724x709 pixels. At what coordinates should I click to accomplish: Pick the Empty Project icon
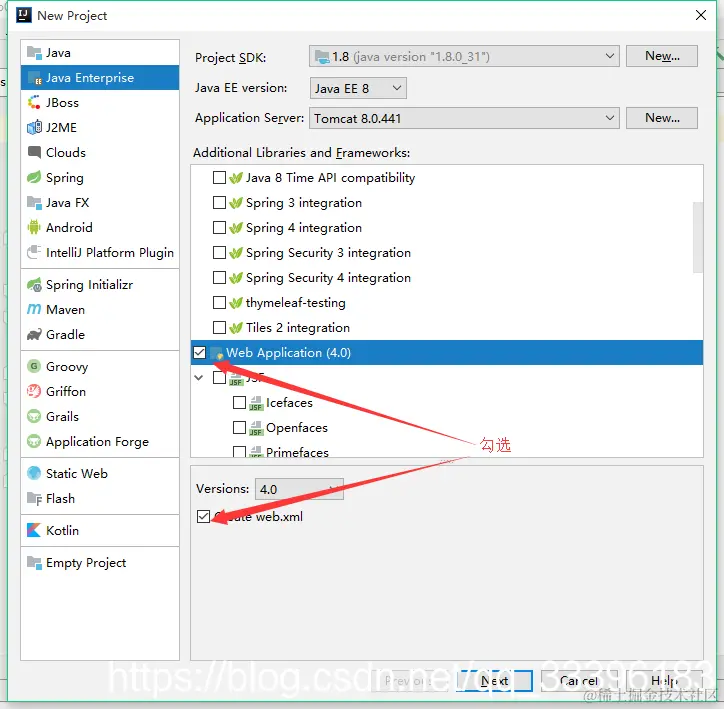pos(34,562)
